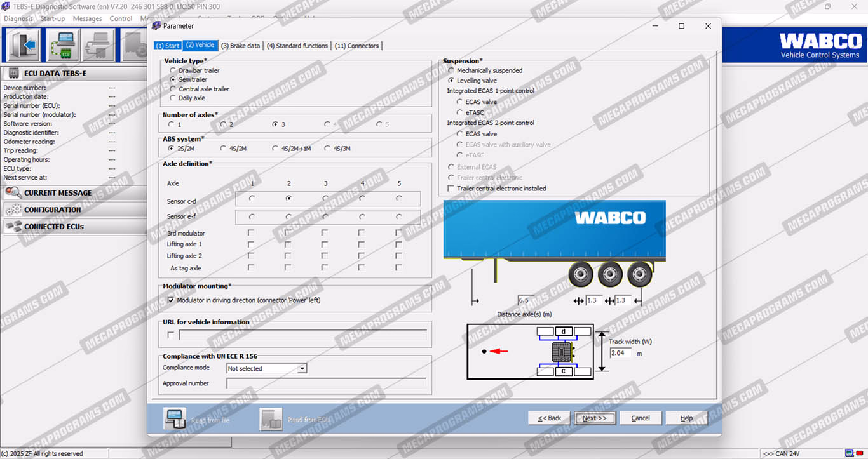
Task: Click the Read from file icon
Action: (175, 419)
